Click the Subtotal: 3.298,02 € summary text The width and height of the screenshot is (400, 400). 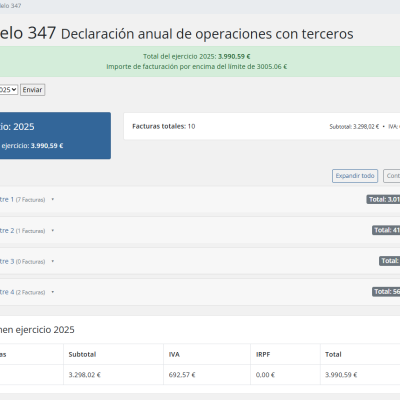(354, 127)
